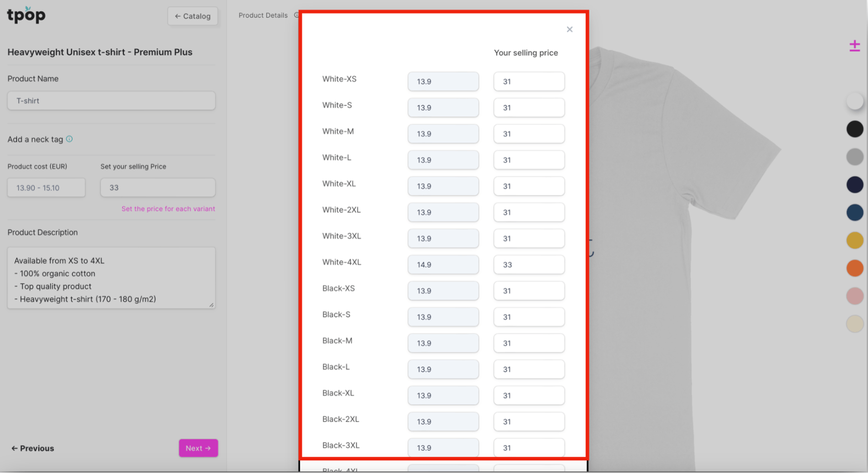The width and height of the screenshot is (868, 473).
Task: Click the neck tag info icon
Action: click(69, 139)
